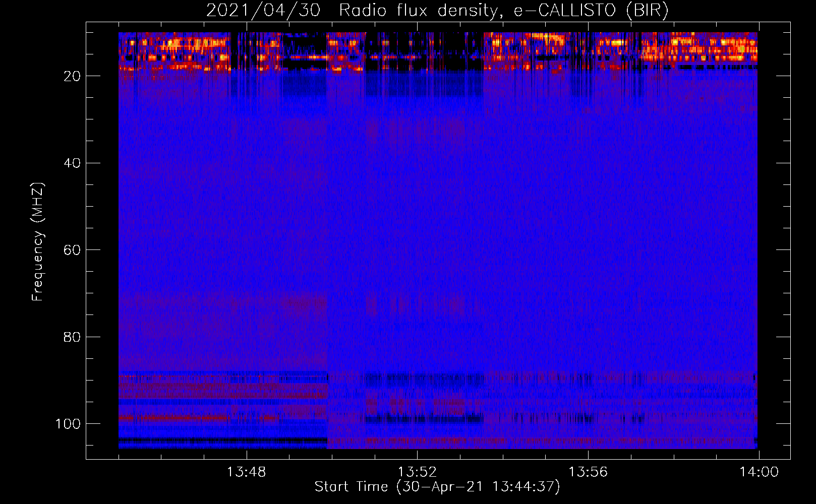Click the 14:00 time tick label
Image resolution: width=816 pixels, height=504 pixels.
point(759,472)
